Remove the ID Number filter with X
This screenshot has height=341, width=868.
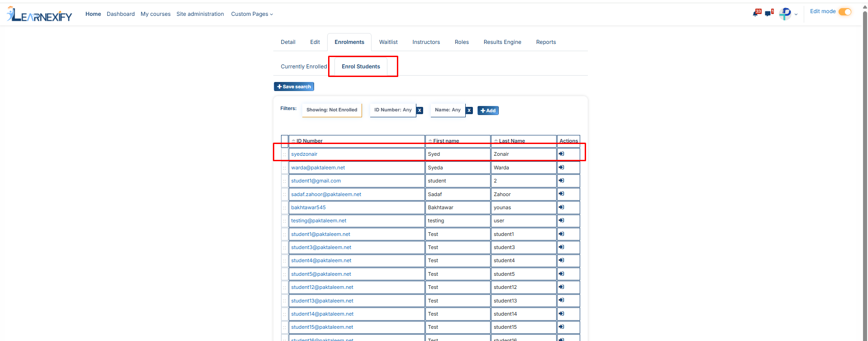[x=420, y=110]
